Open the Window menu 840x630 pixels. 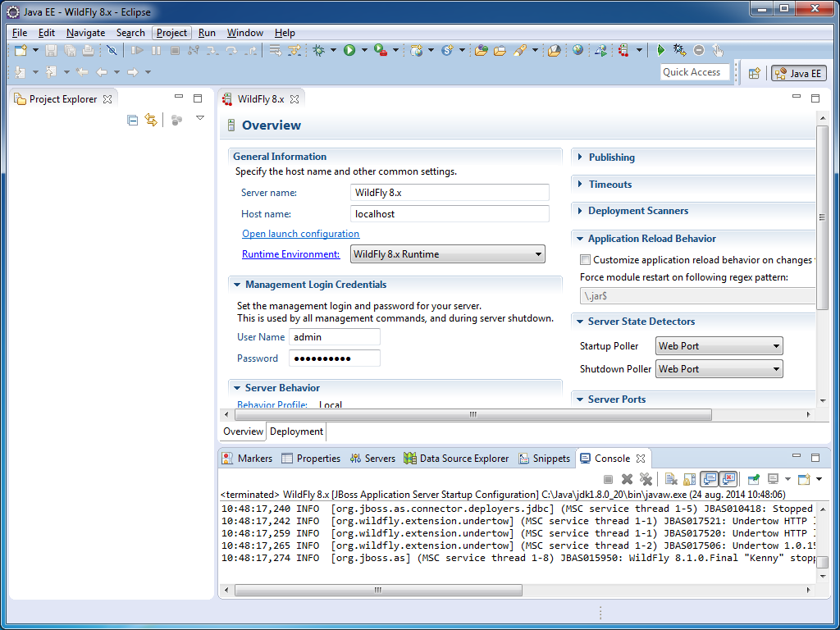(244, 33)
